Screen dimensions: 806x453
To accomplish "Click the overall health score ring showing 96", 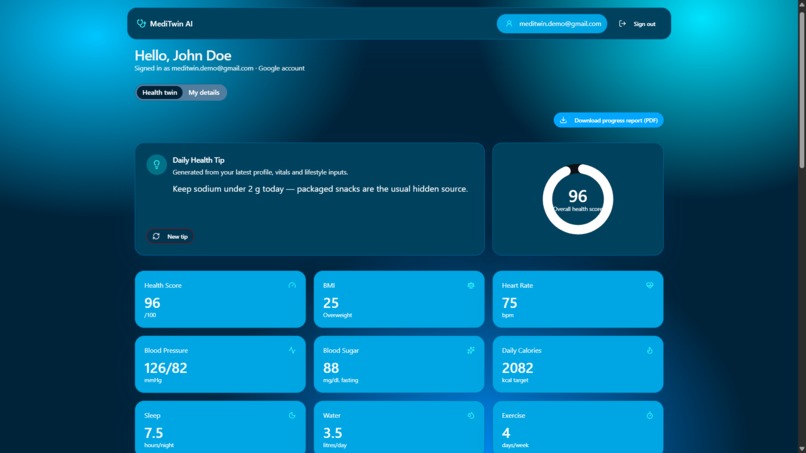I will [x=578, y=199].
